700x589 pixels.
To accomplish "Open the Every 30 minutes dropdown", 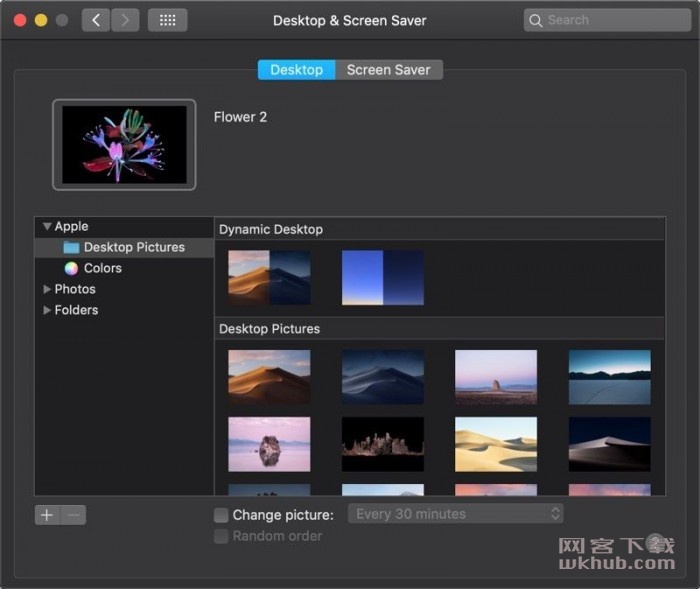I will 455,514.
